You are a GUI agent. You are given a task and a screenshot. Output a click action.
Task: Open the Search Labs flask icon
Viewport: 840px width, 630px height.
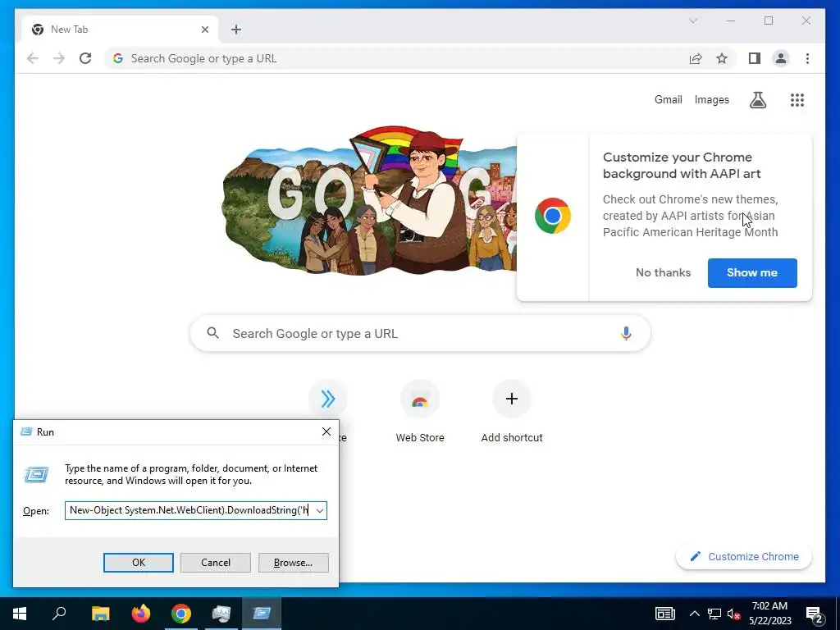(x=757, y=99)
